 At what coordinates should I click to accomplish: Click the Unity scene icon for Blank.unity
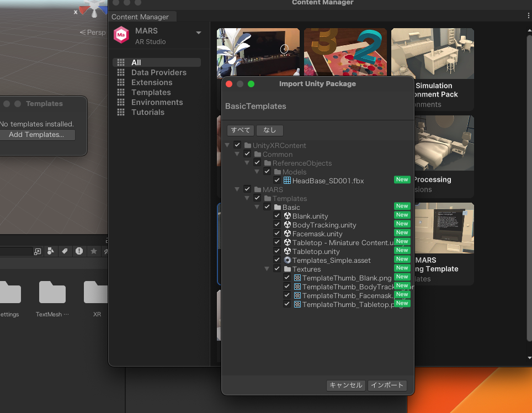tap(287, 216)
